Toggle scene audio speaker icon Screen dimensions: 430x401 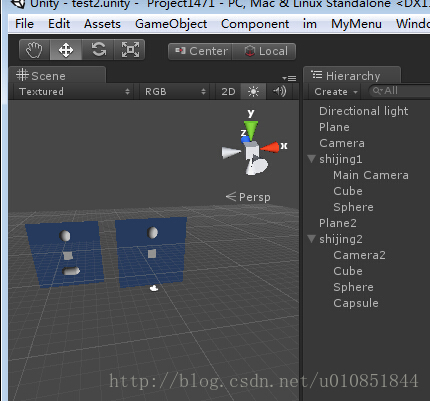click(279, 91)
